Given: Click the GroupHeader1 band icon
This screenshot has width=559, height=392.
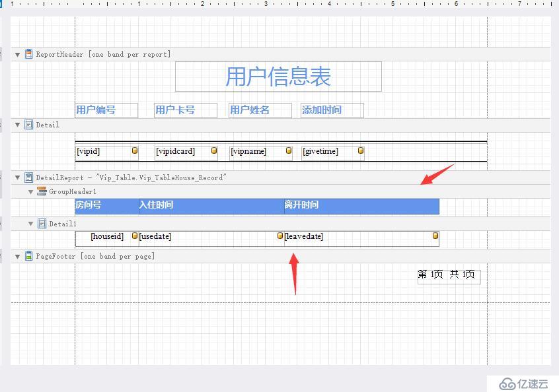Looking at the screenshot, I should pos(42,191).
